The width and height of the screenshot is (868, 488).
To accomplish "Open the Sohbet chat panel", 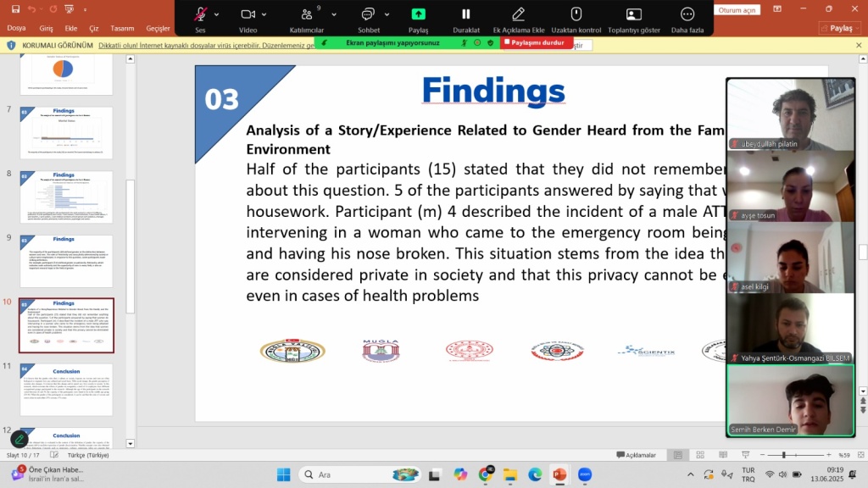I will (369, 14).
